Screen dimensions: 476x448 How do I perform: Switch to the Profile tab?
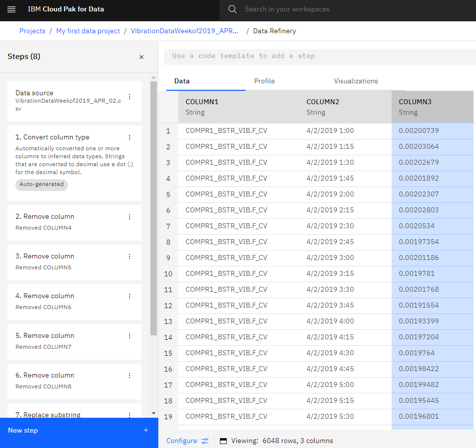264,81
